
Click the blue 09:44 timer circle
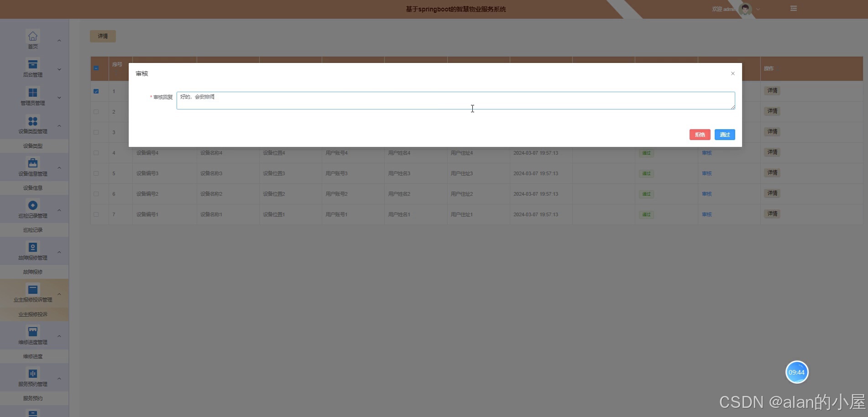[x=797, y=372]
